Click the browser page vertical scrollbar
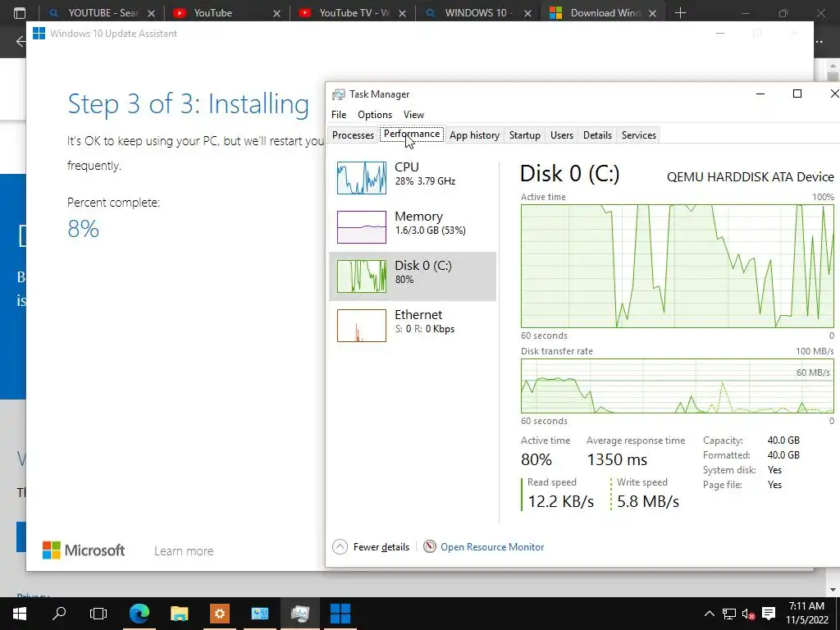The width and height of the screenshot is (840, 630). (833, 326)
